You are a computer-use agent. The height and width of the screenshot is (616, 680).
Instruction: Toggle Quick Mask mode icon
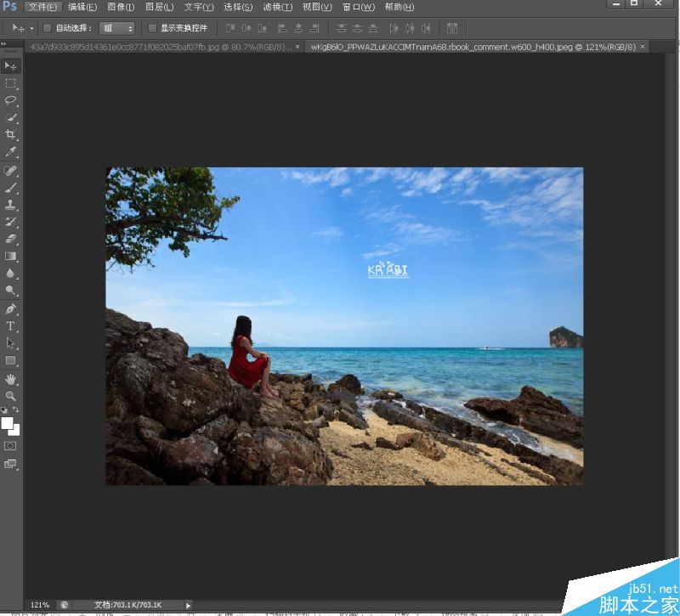[x=10, y=445]
